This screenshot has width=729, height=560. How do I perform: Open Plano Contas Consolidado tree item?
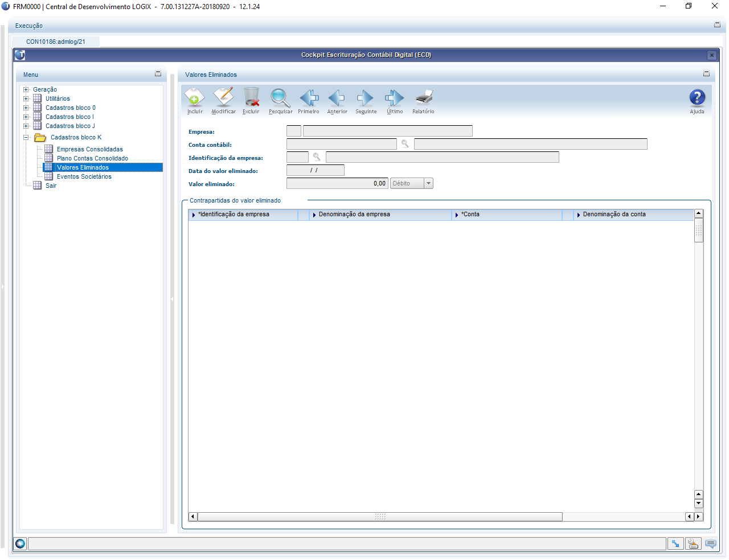[92, 158]
